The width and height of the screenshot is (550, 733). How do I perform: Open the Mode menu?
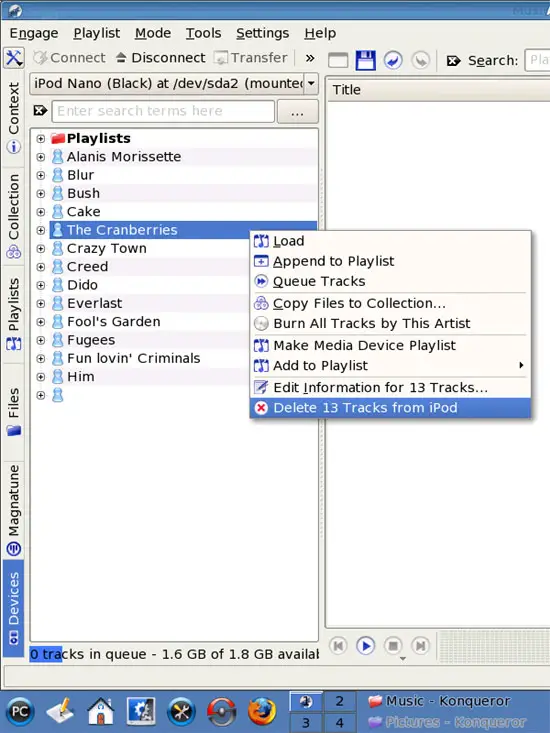click(x=153, y=33)
